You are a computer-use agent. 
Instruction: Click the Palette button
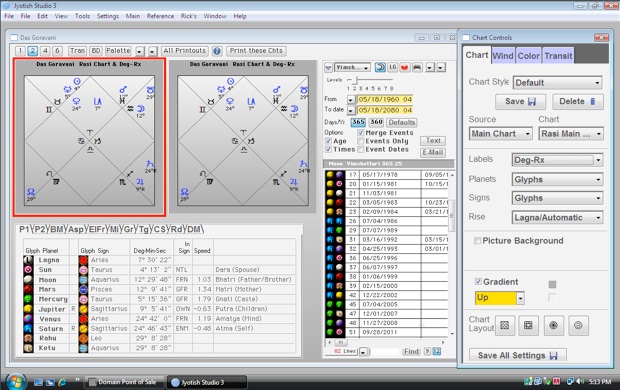pos(118,51)
